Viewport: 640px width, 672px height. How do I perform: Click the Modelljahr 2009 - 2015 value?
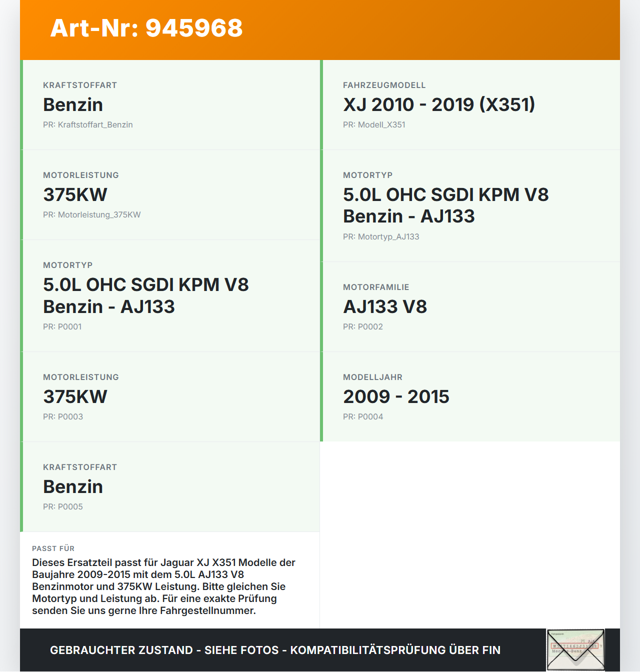396,396
